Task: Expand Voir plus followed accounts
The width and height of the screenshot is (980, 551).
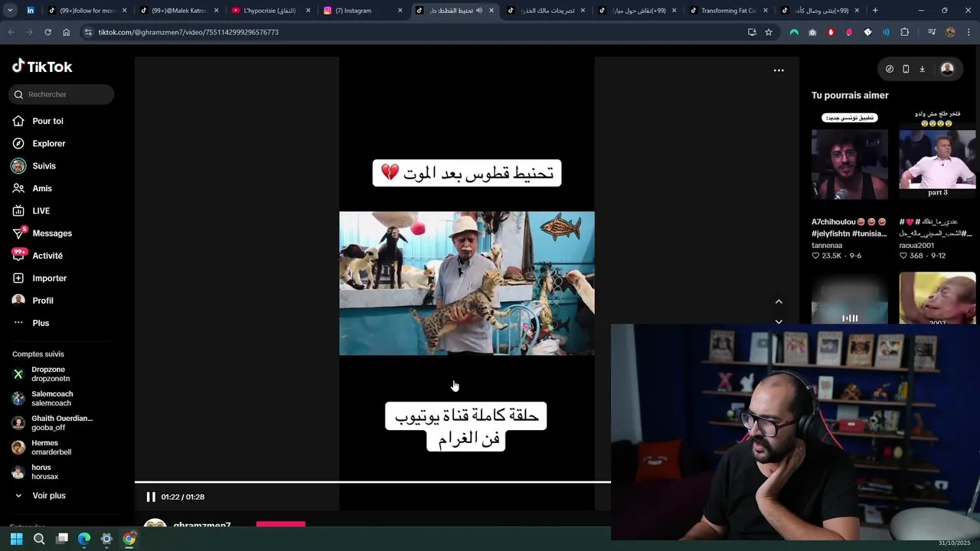Action: tap(48, 496)
